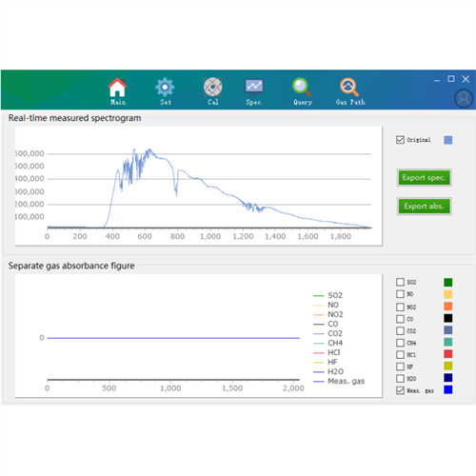Disable the Meas. gas checkbox
Viewport: 476px width, 476px height.
[x=400, y=390]
